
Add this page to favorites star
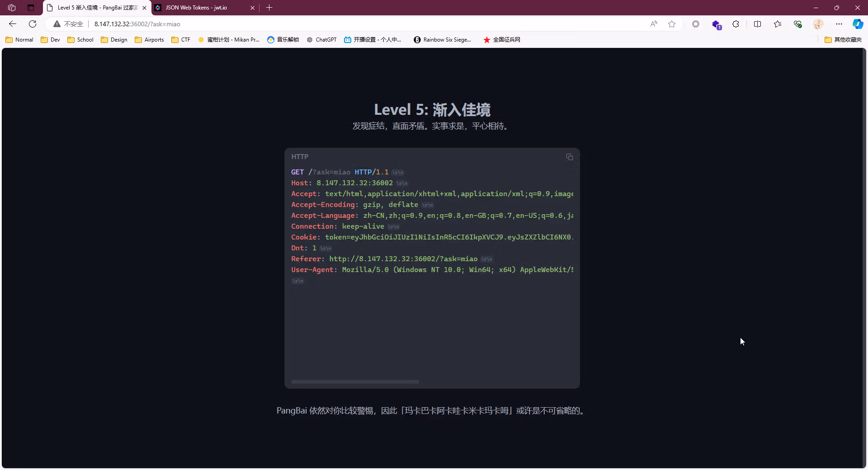tap(672, 24)
